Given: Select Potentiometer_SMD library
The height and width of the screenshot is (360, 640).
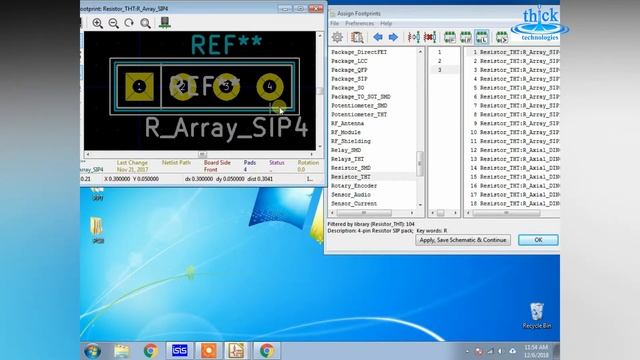Looking at the screenshot, I should pos(359,106).
